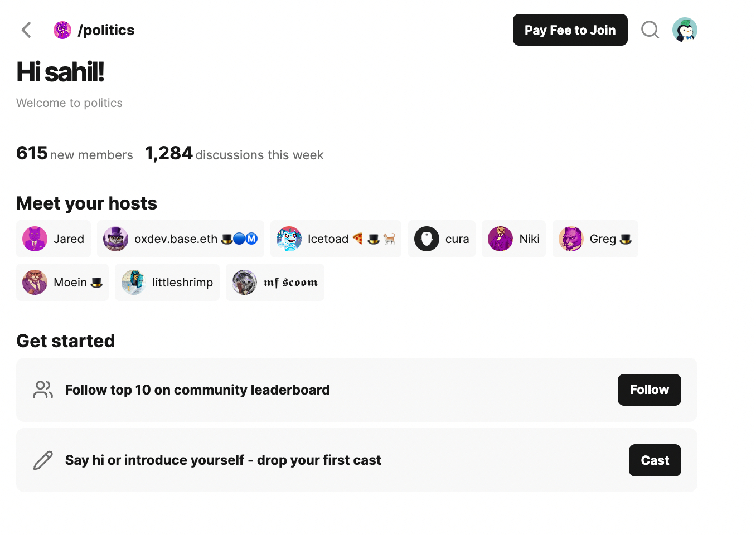Image resolution: width=756 pixels, height=535 pixels.
Task: Open Icetoad host profile chip
Action: pos(336,239)
